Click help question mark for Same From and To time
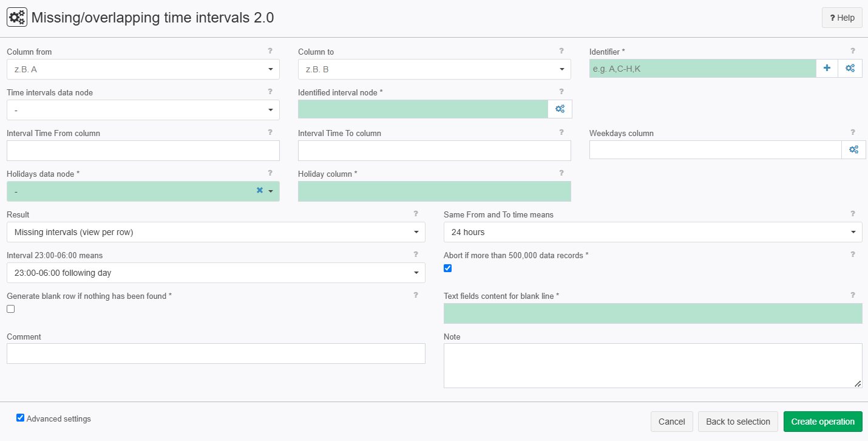 pyautogui.click(x=853, y=214)
